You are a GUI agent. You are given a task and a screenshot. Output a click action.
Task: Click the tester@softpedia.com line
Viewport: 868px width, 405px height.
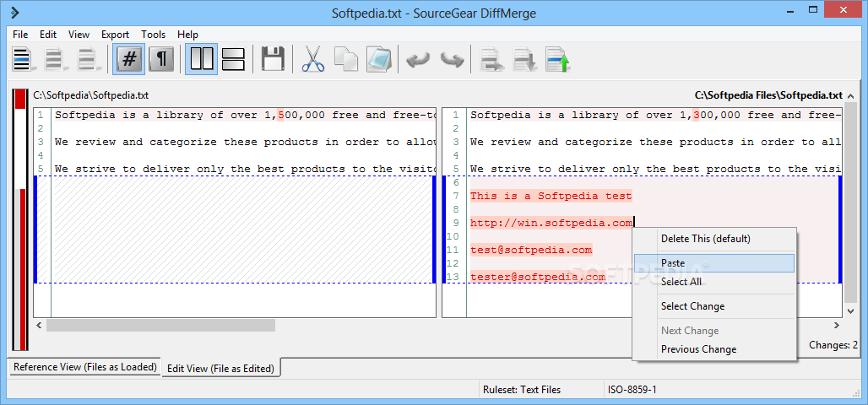[538, 277]
